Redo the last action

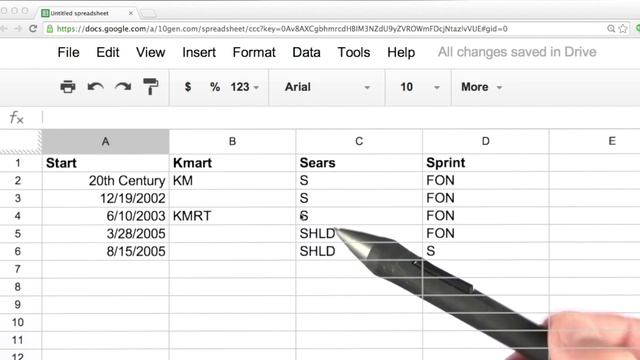(x=123, y=87)
